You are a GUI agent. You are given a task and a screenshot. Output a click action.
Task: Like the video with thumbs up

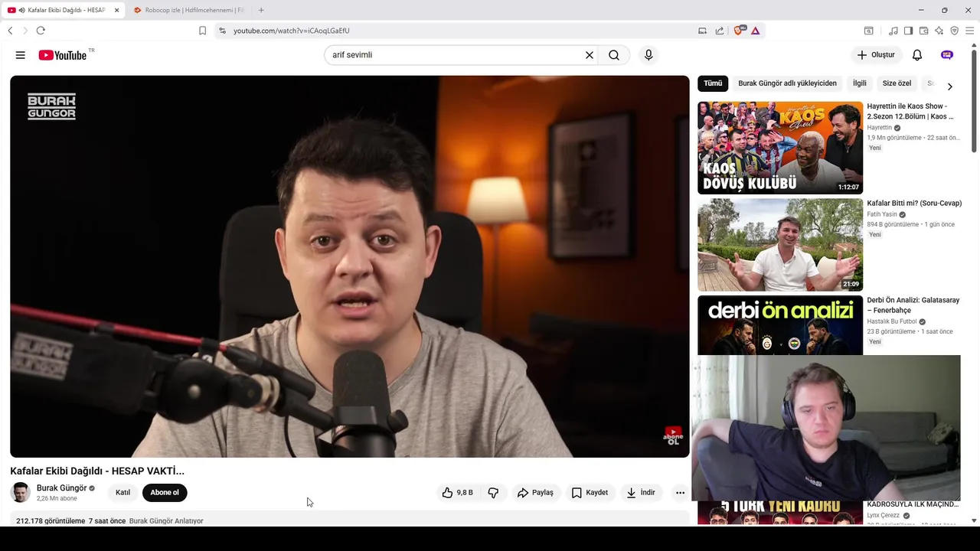tap(458, 493)
